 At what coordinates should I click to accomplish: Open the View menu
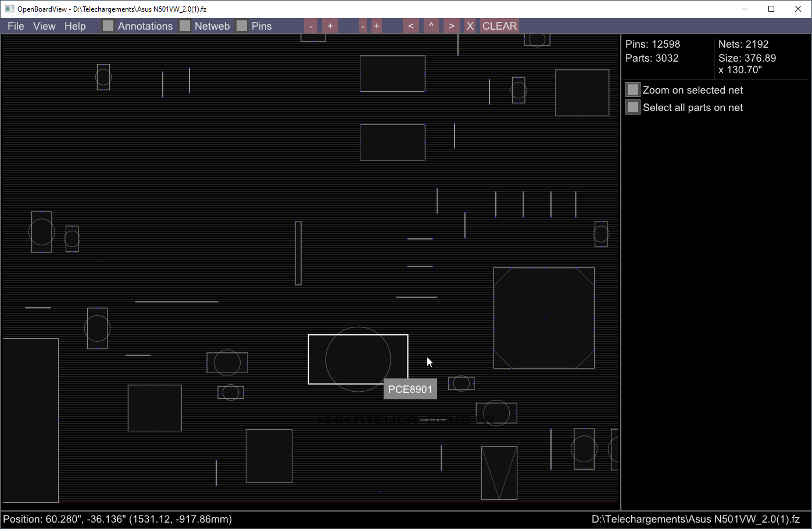pyautogui.click(x=44, y=26)
